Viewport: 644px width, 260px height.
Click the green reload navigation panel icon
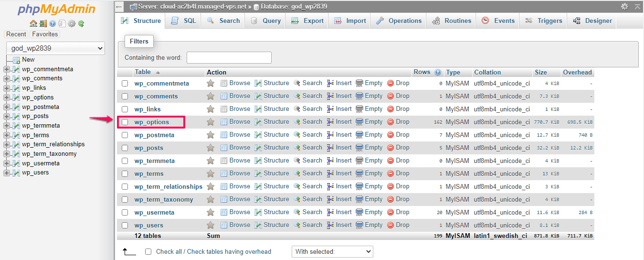(81, 23)
